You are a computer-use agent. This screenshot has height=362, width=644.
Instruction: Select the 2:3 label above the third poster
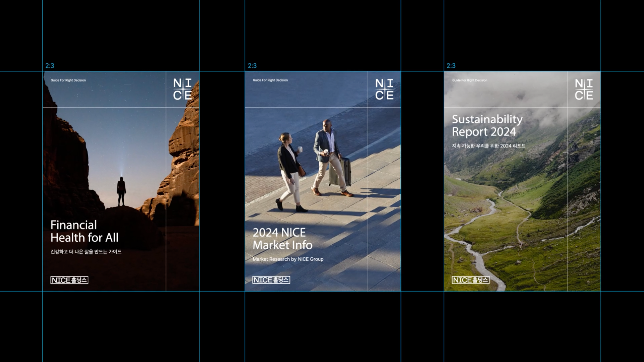pos(451,66)
